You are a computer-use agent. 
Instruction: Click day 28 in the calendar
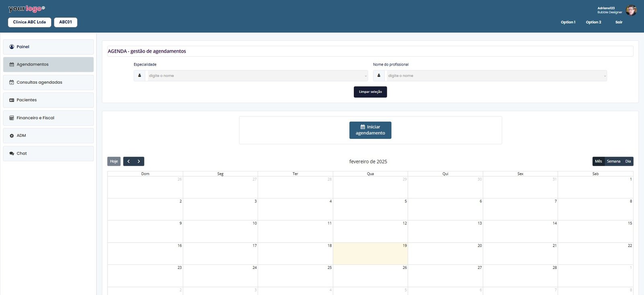[x=520, y=276]
